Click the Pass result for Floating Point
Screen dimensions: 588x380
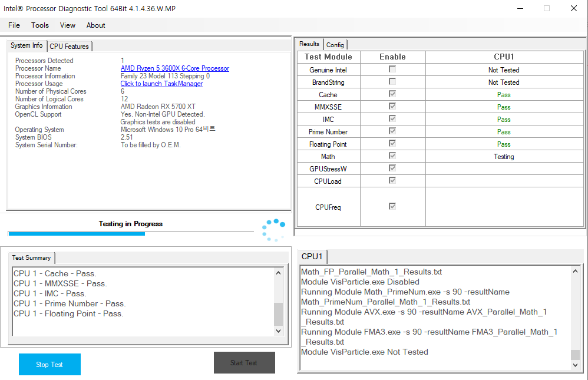pyautogui.click(x=504, y=144)
